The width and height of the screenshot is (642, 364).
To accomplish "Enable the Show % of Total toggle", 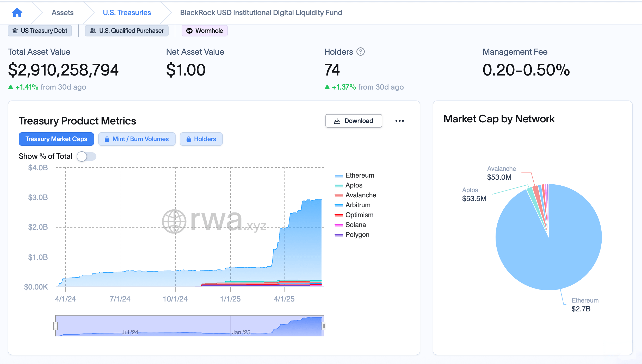I will pos(86,156).
